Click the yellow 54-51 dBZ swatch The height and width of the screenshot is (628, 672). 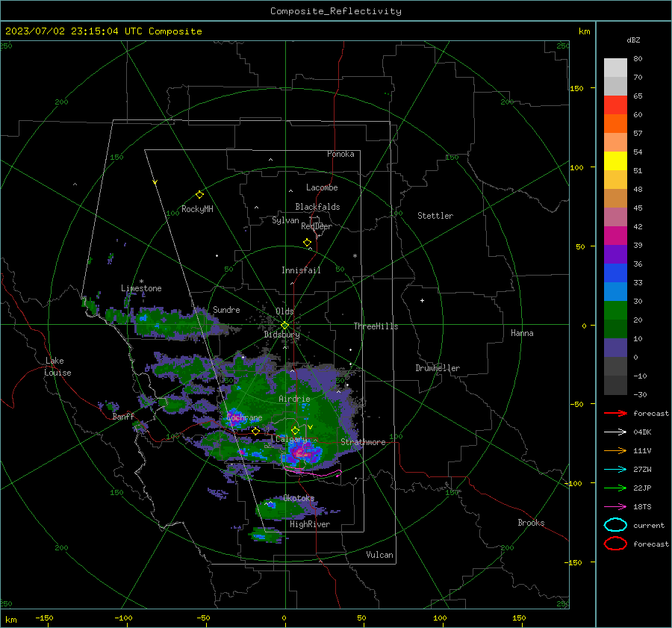615,161
